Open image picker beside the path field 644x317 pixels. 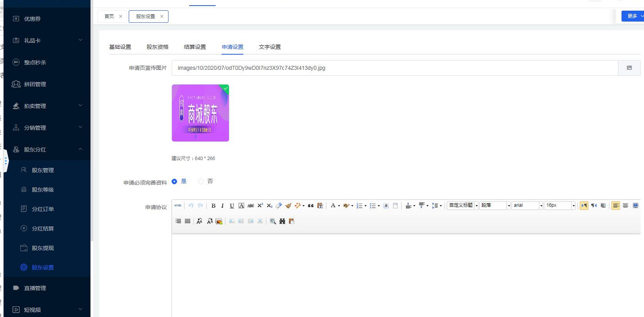(629, 68)
